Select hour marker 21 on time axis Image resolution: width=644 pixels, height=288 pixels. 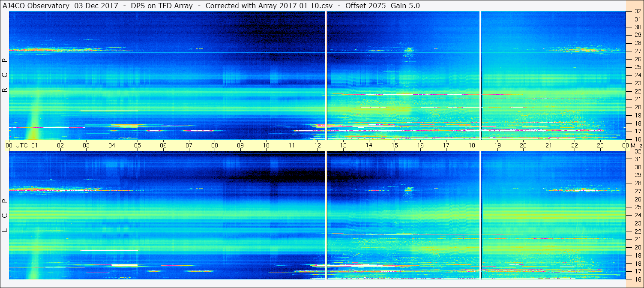[x=549, y=145]
